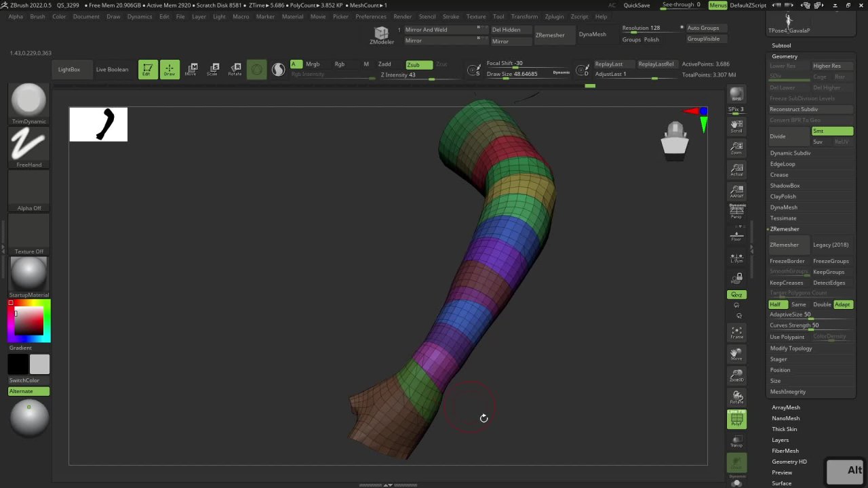Expand the EdgeLoop section

783,164
